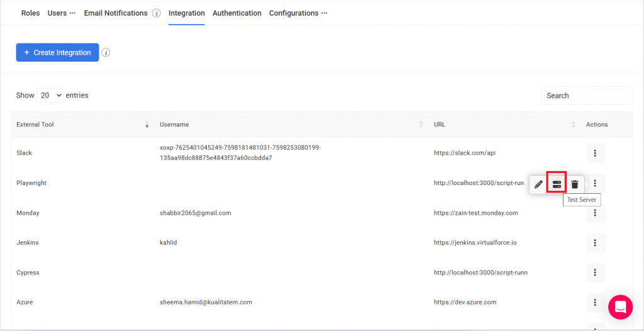Viewport: 644px width, 331px height.
Task: Open actions menu for Playwright row
Action: 596,183
